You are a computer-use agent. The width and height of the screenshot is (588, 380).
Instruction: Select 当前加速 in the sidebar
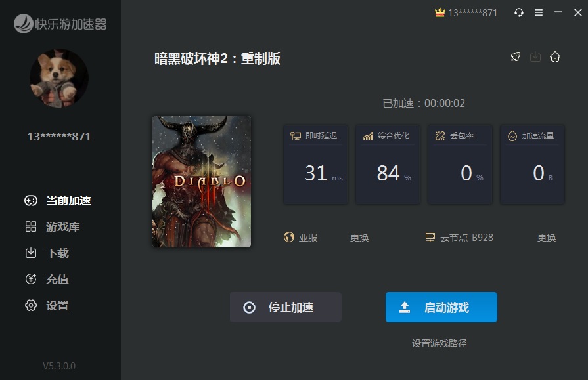click(x=58, y=200)
